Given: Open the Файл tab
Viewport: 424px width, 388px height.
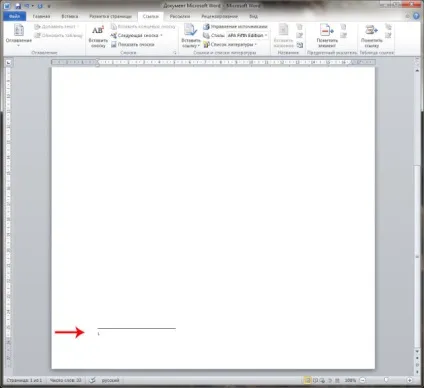Looking at the screenshot, I should (14, 16).
